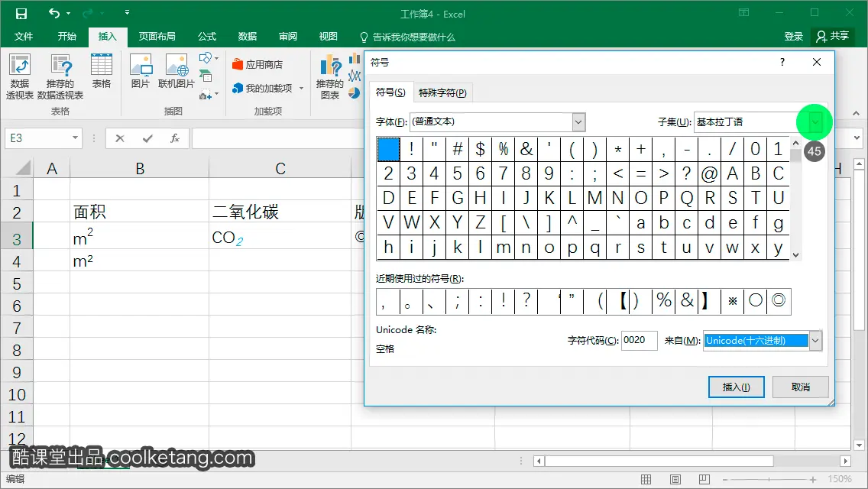Screen dimensions: 868x489
Task: Open the Quick Access Toolbar customize arrow
Action: (x=127, y=12)
